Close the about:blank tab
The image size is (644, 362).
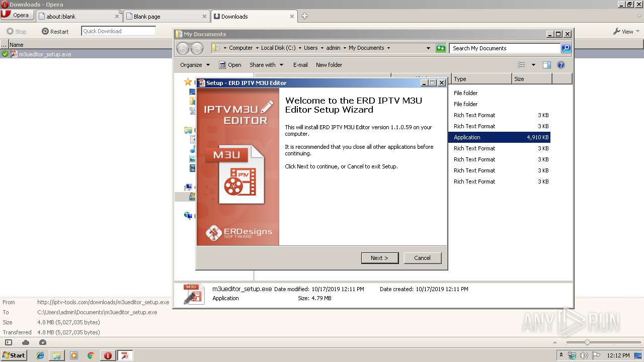click(x=117, y=16)
